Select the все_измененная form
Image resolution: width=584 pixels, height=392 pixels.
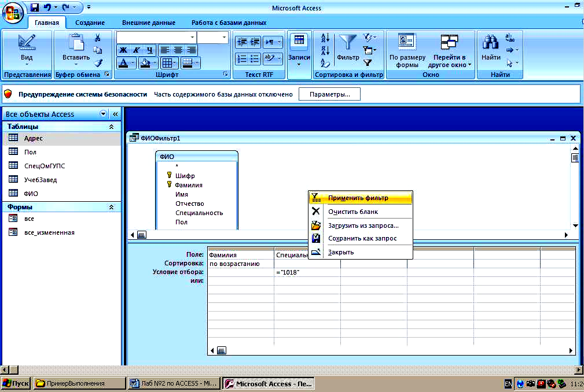point(62,232)
